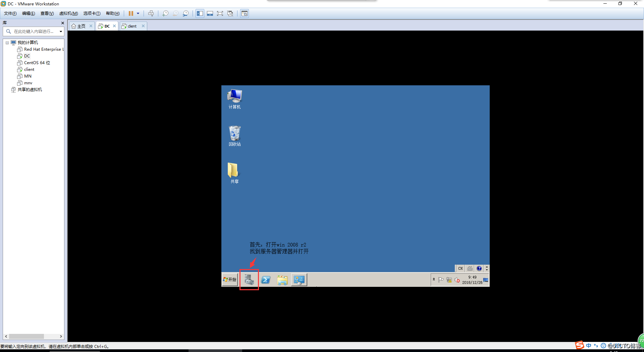Click the language bar keyboard icon
Screen dimensions: 644x352
pyautogui.click(x=470, y=268)
